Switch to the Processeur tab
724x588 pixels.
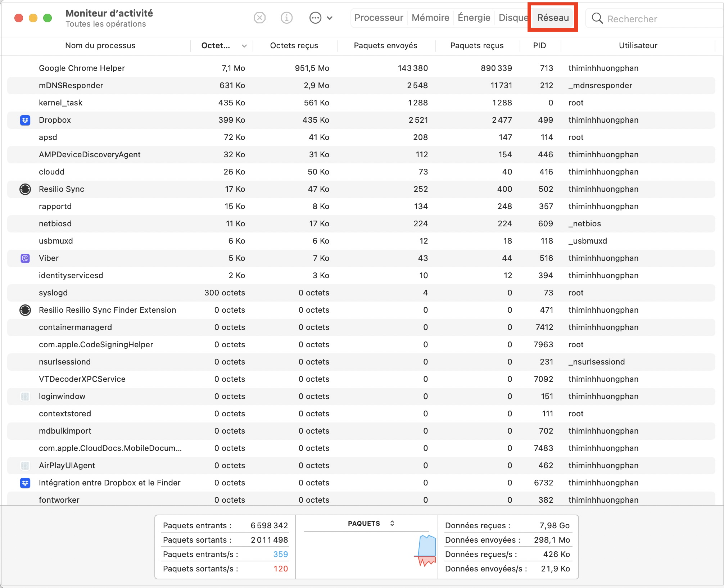click(x=379, y=18)
